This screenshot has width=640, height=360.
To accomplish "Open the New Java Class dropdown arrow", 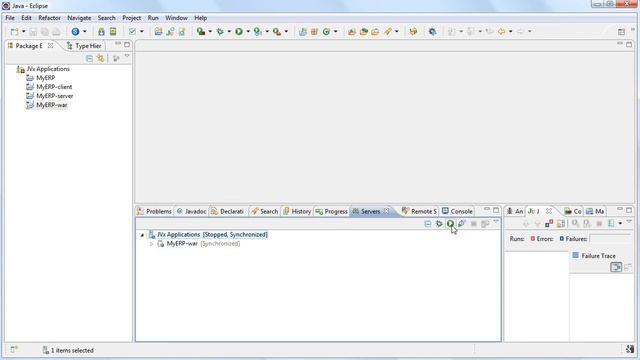I will [336, 31].
